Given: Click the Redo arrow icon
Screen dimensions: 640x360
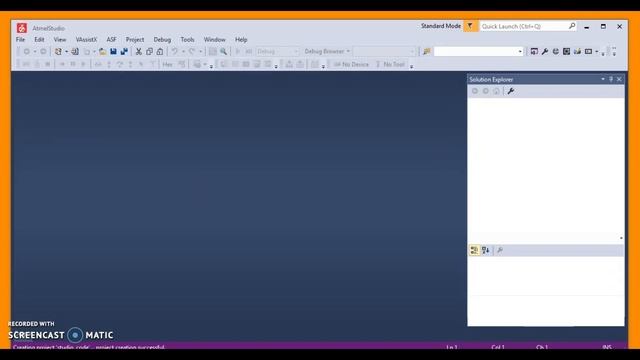Looking at the screenshot, I should point(192,51).
